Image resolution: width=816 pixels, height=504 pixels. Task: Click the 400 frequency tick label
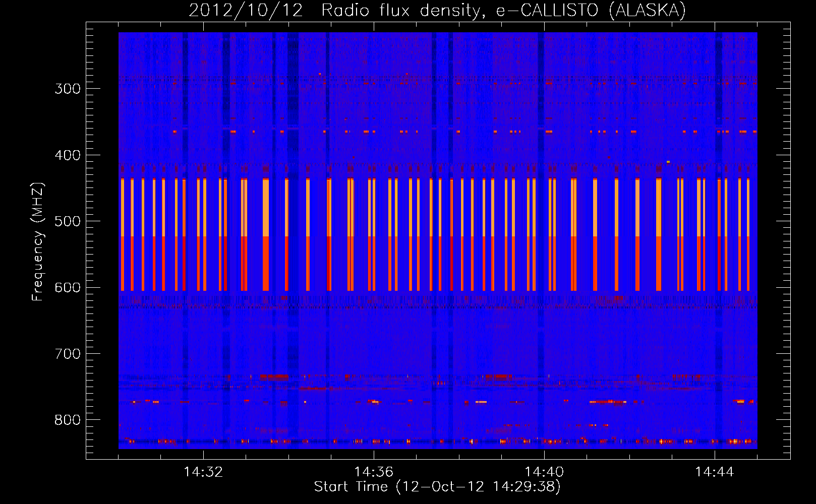[x=68, y=155]
